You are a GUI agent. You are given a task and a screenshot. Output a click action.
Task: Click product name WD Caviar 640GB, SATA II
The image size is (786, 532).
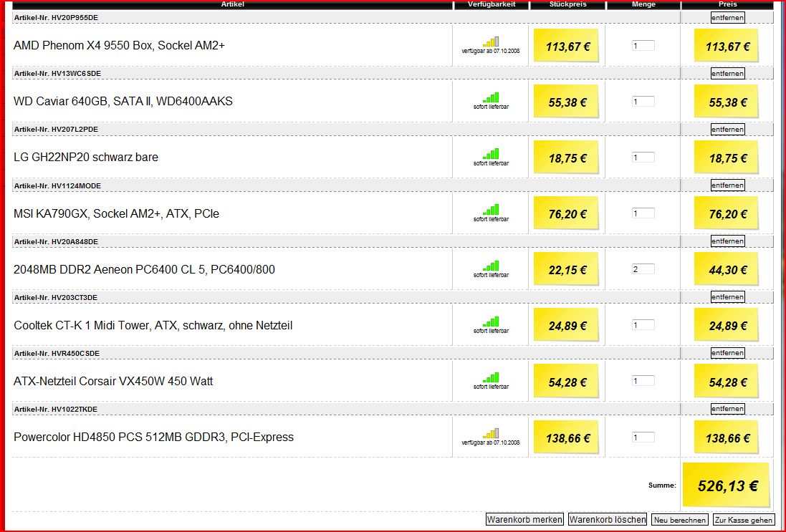click(123, 101)
